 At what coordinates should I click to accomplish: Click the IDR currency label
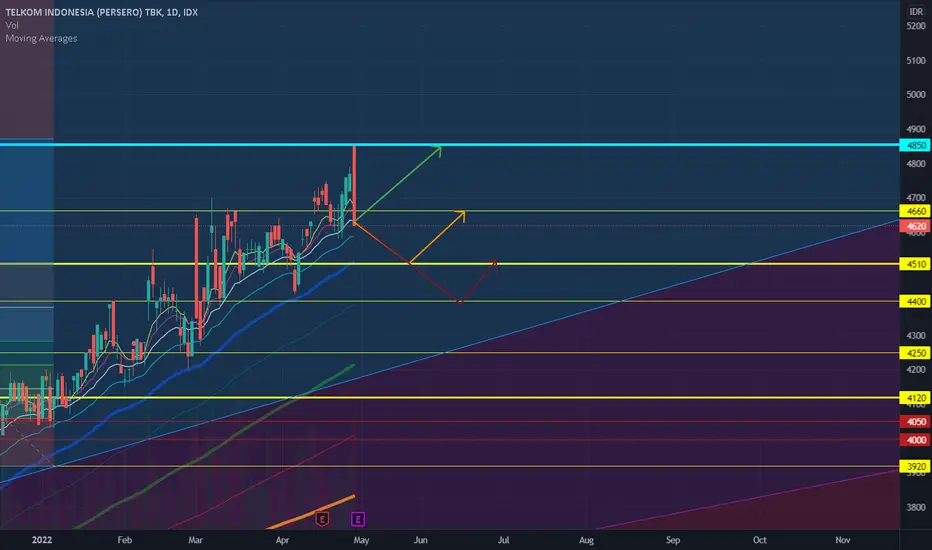click(916, 12)
